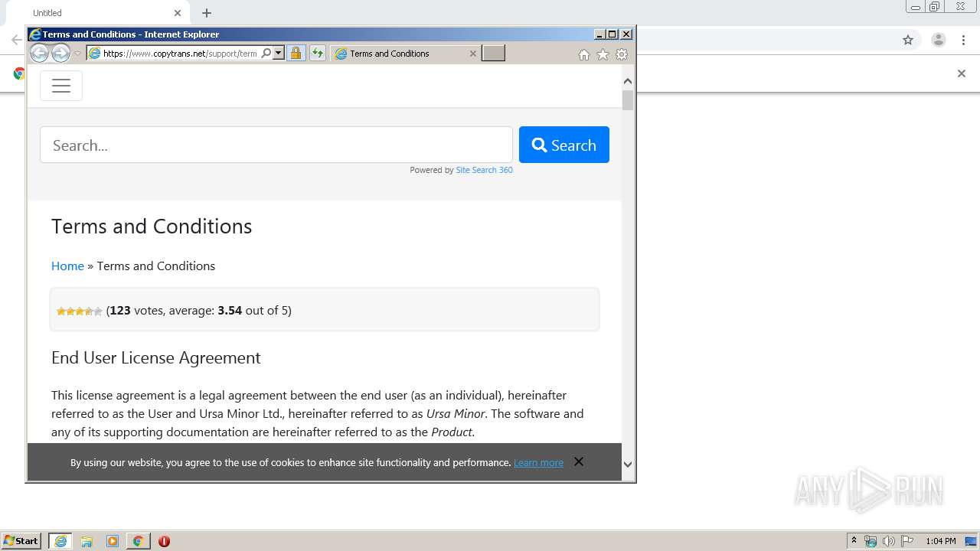Open Site Search 360 link
This screenshot has width=980, height=551.
[x=484, y=170]
